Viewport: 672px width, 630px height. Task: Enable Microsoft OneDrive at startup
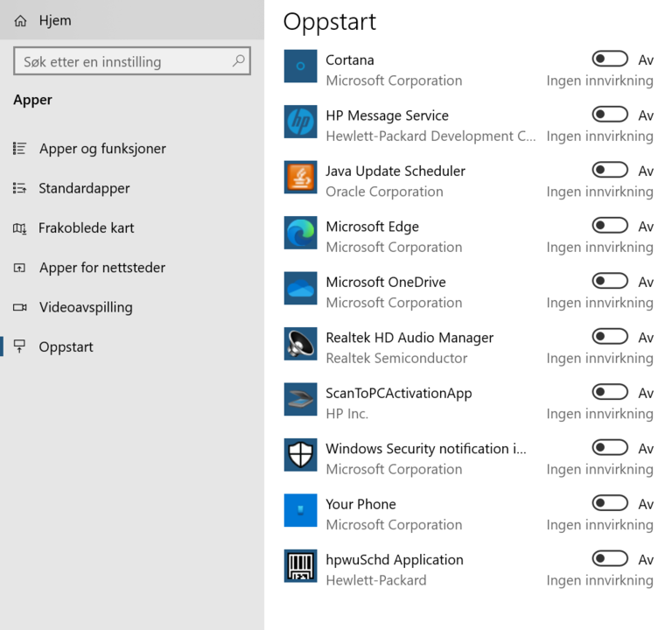[x=610, y=281]
